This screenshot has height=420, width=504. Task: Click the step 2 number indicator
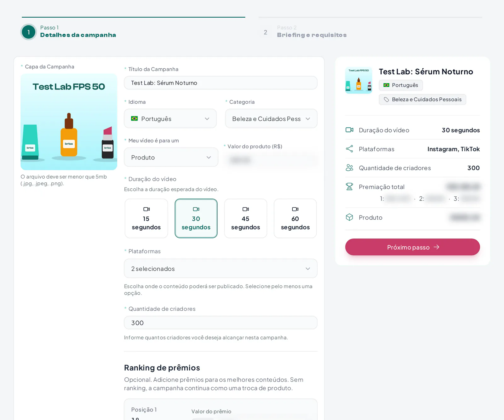coord(266,32)
